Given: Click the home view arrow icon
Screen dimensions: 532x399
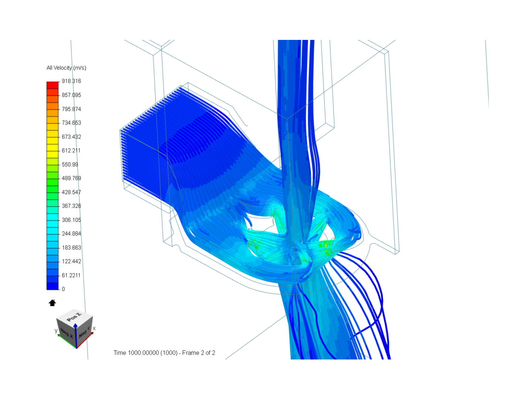Looking at the screenshot, I should pos(52,303).
